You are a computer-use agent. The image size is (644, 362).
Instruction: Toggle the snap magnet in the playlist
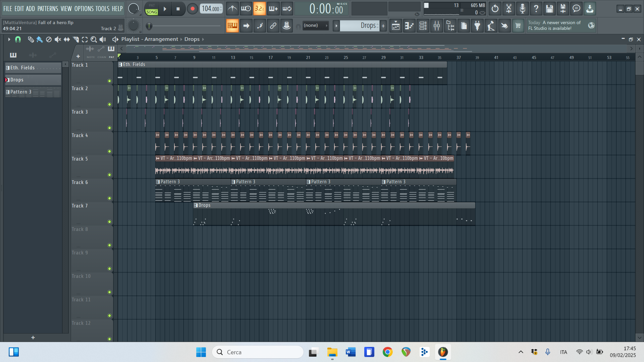click(17, 39)
